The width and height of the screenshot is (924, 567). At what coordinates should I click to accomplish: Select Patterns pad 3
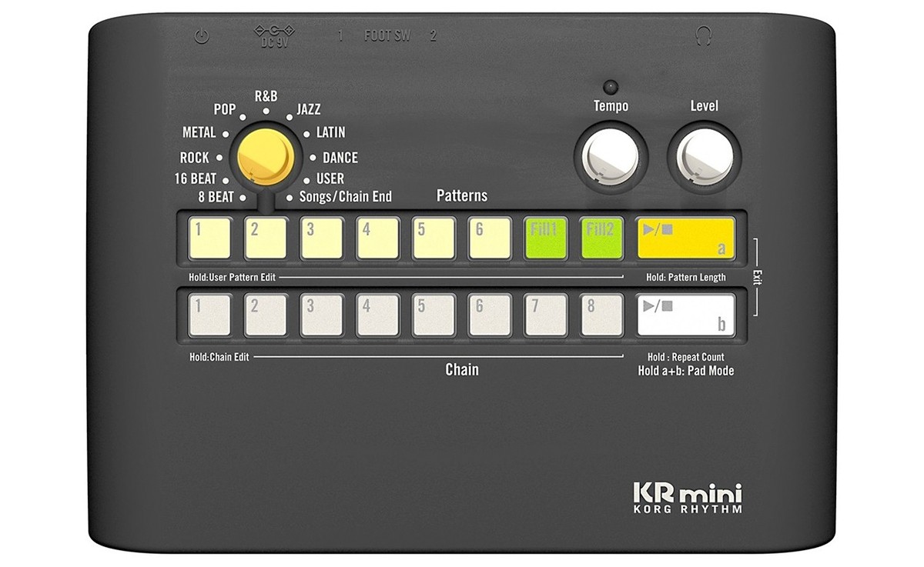(x=322, y=238)
